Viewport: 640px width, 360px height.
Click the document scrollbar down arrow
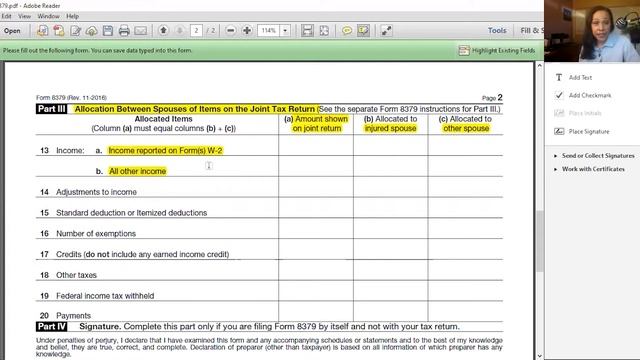(540, 356)
